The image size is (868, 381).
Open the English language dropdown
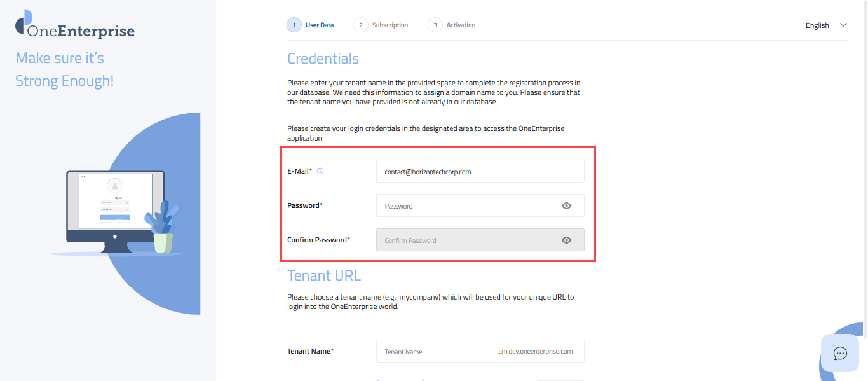(x=817, y=25)
